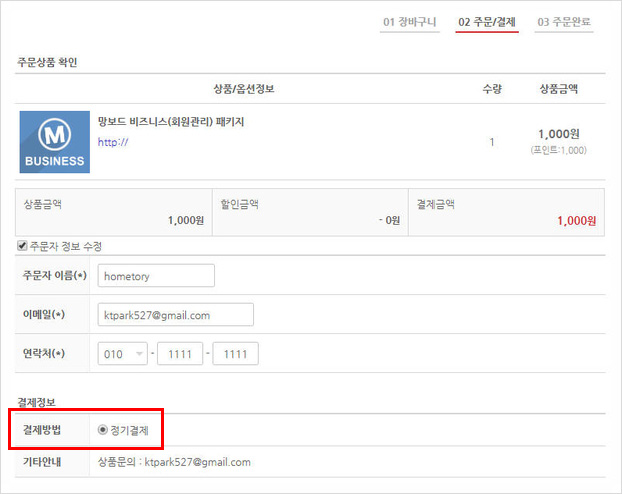Open the 010 phone prefix dropdown

(123, 354)
